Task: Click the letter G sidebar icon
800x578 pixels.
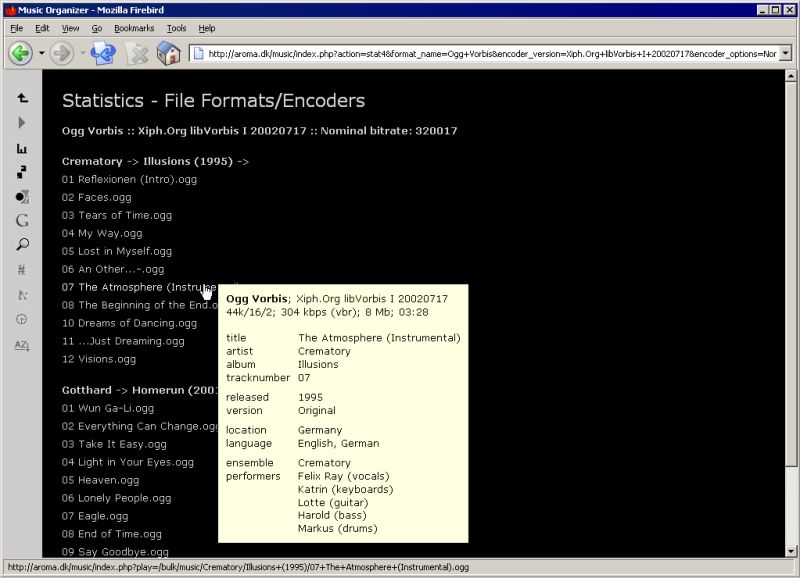Action: [x=22, y=220]
